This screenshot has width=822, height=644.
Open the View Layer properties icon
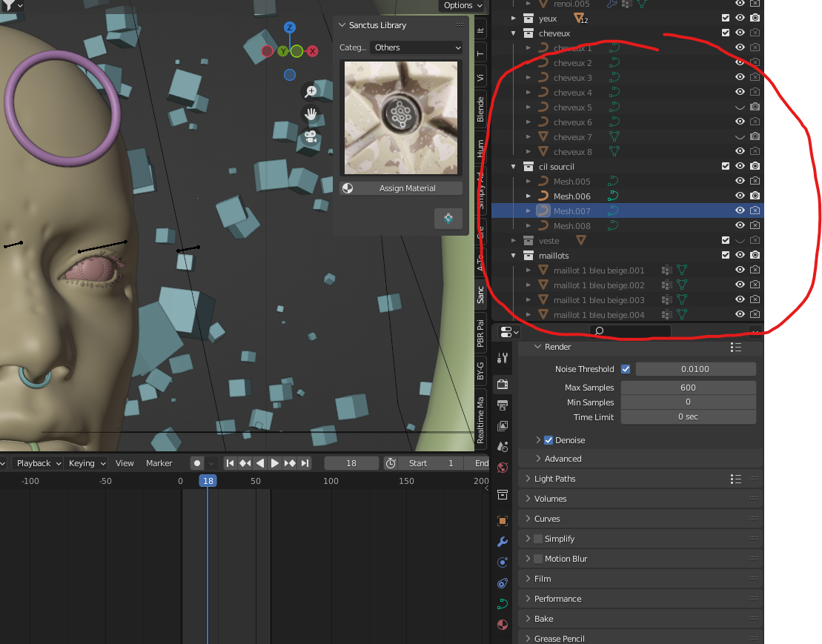pyautogui.click(x=503, y=425)
